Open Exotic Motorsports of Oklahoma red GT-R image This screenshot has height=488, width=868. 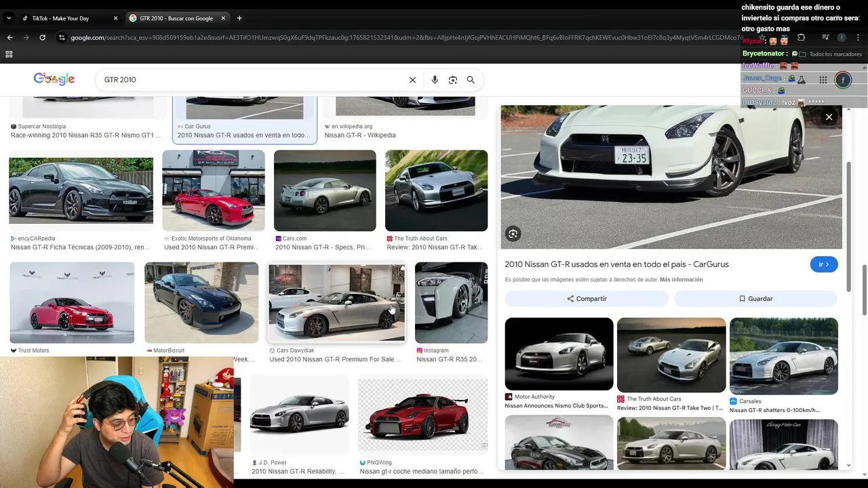click(x=214, y=190)
